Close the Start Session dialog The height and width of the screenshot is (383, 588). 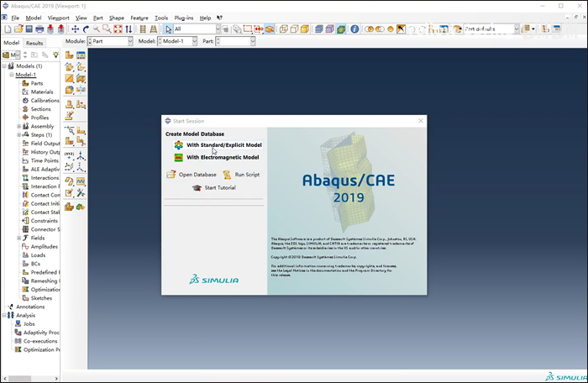[x=421, y=120]
